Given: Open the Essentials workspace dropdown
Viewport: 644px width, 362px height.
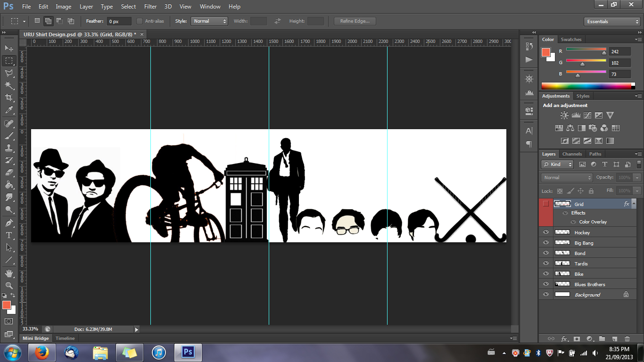Looking at the screenshot, I should (612, 22).
